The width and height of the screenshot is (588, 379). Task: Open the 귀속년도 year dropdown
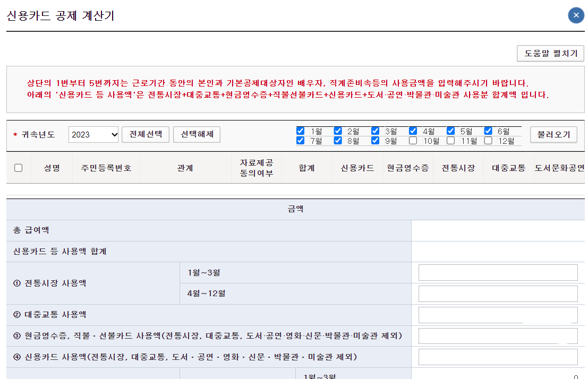coord(93,135)
